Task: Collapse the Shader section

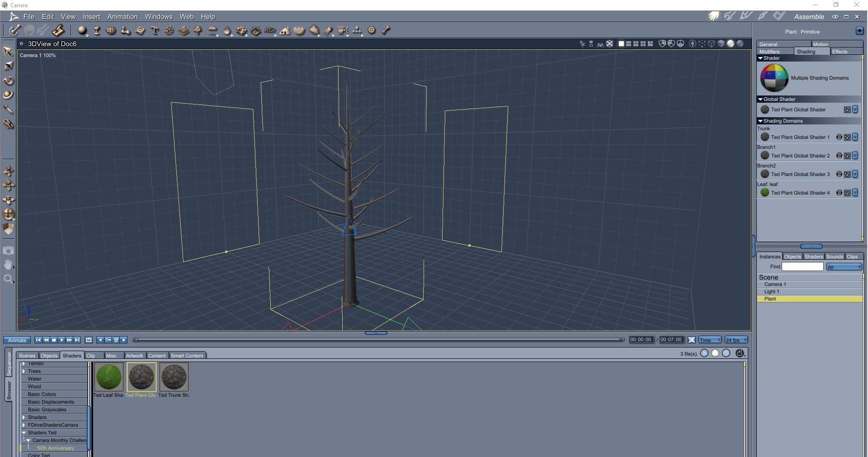Action: 760,58
